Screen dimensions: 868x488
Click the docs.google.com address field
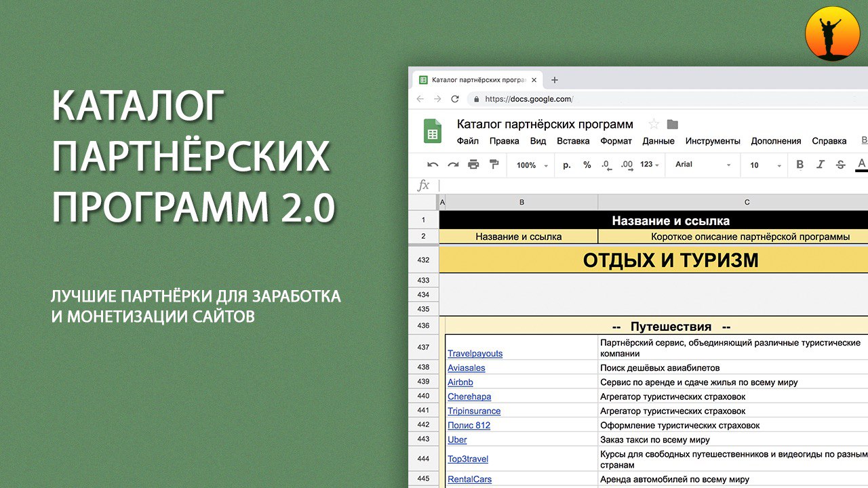(x=668, y=99)
